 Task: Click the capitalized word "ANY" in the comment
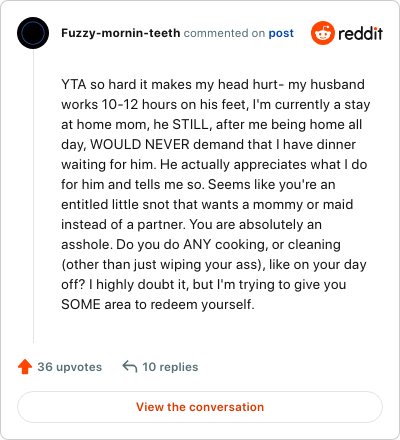(197, 244)
